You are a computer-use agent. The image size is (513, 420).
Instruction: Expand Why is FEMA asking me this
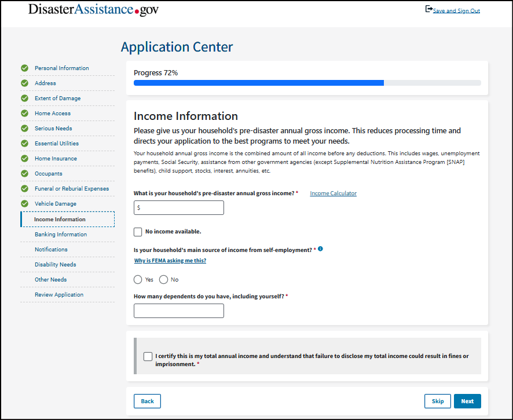coord(170,261)
